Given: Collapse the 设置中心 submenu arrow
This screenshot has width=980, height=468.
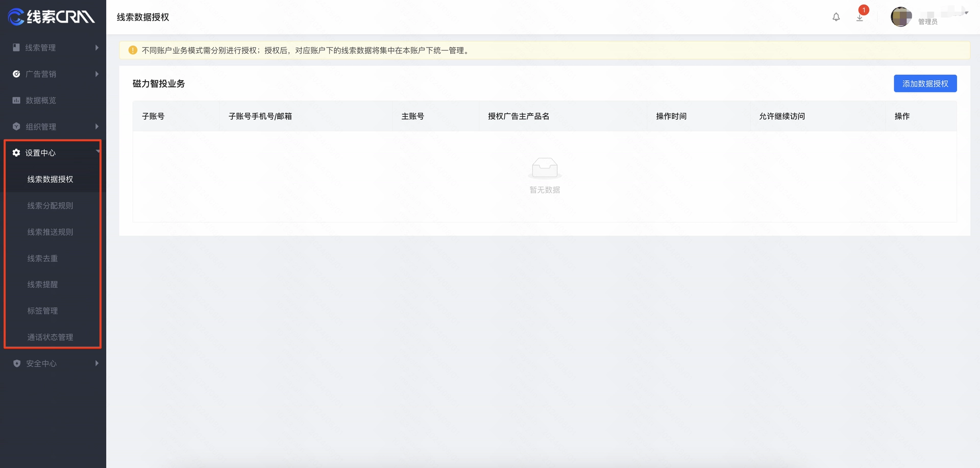Looking at the screenshot, I should pos(97,152).
